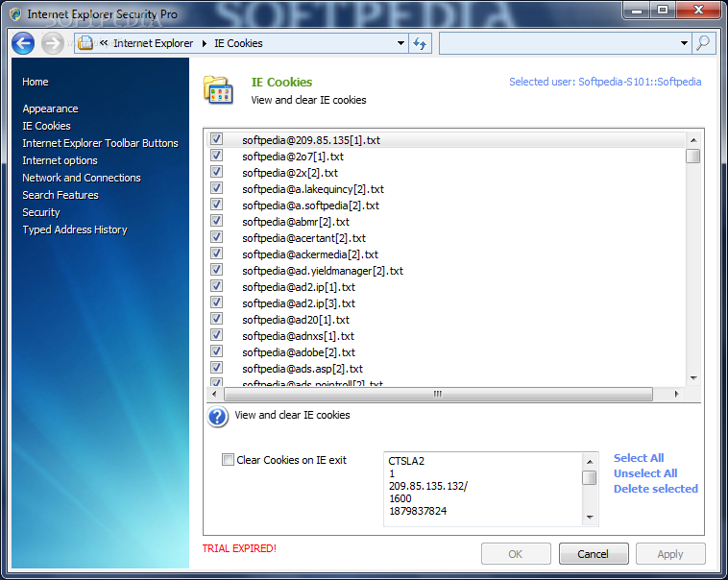Image resolution: width=728 pixels, height=580 pixels.
Task: Click cookie details box scroll up arrow
Action: tap(590, 462)
